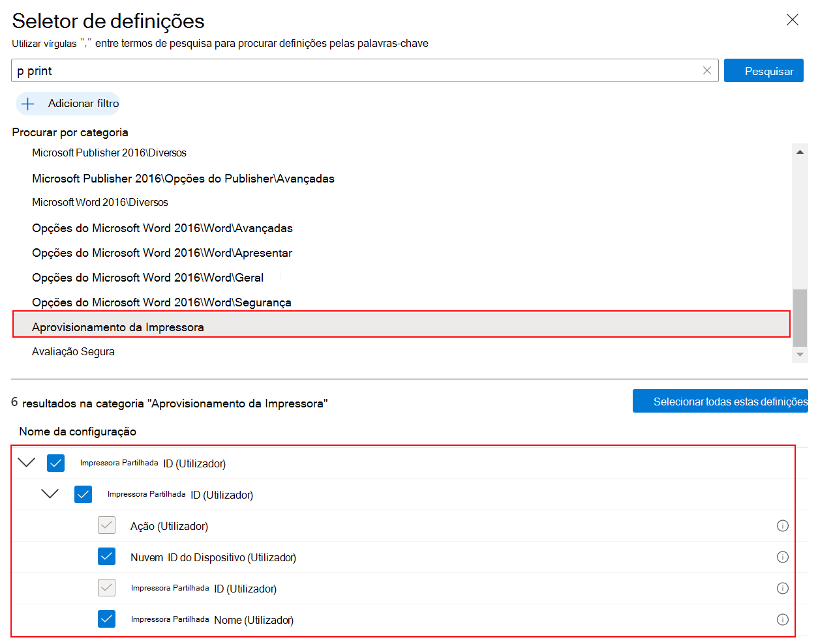
Task: Open Opções do Microsoft Word 2016\Word\Geral
Action: (x=147, y=278)
